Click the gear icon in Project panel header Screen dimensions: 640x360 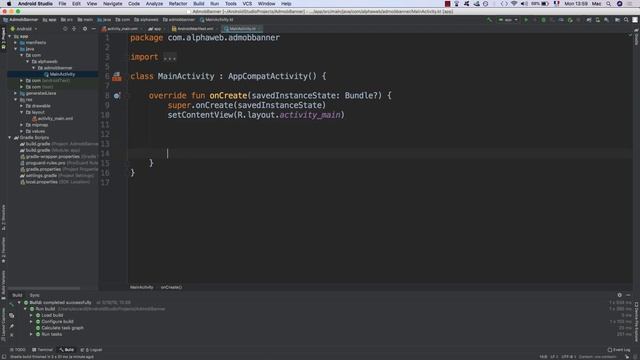(84, 29)
